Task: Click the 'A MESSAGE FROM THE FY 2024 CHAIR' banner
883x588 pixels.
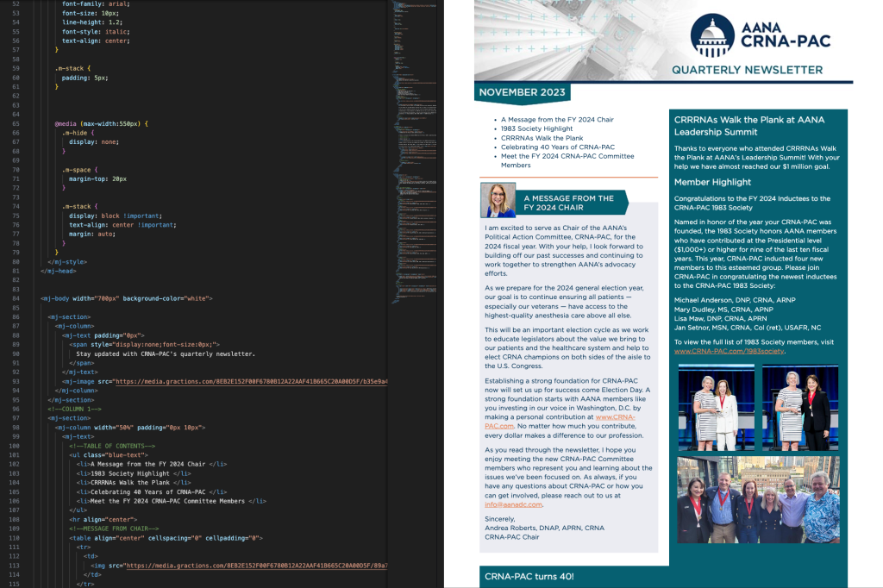Action: (x=572, y=203)
